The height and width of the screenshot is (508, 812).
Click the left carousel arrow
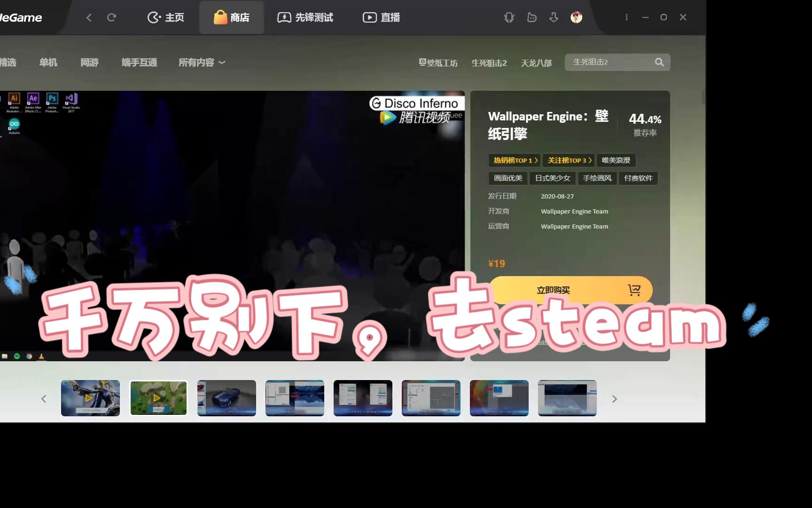coord(44,398)
